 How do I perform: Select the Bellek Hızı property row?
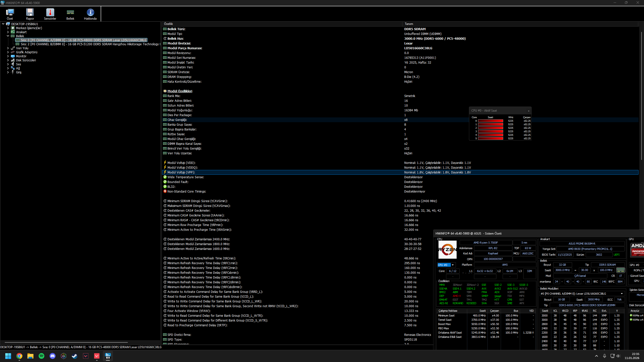click(x=400, y=38)
